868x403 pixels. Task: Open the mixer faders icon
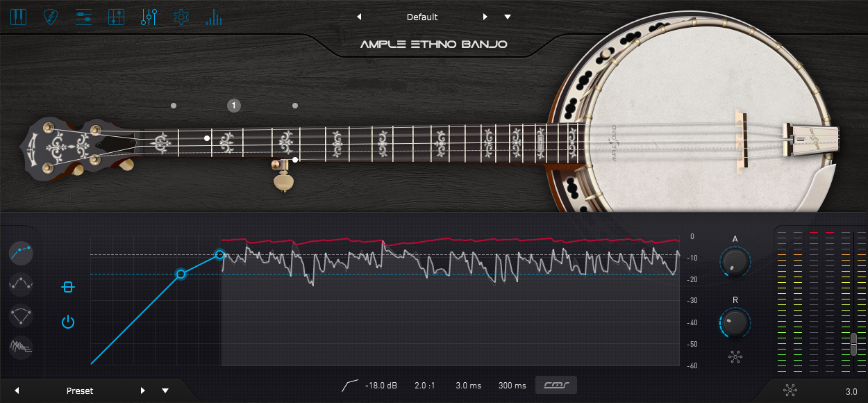(x=116, y=17)
